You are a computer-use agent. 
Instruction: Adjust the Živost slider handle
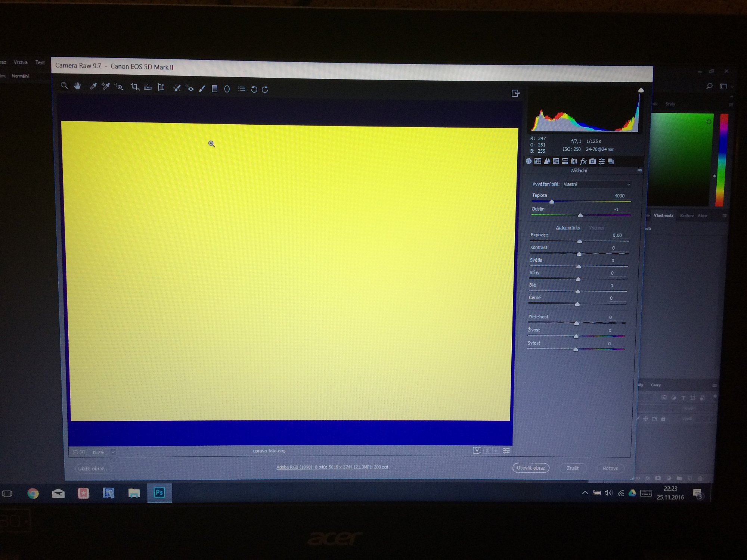(x=576, y=336)
